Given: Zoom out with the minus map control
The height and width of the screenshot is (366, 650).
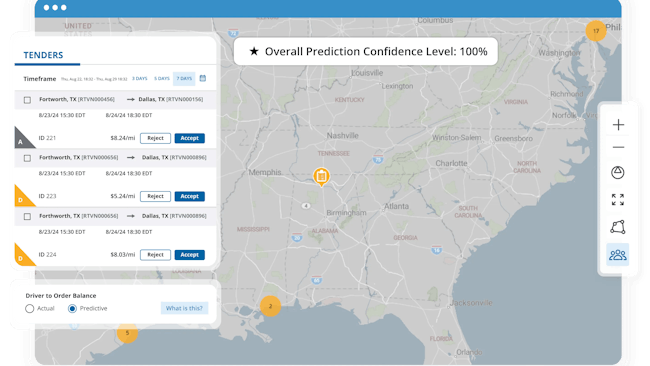Looking at the screenshot, I should (618, 147).
